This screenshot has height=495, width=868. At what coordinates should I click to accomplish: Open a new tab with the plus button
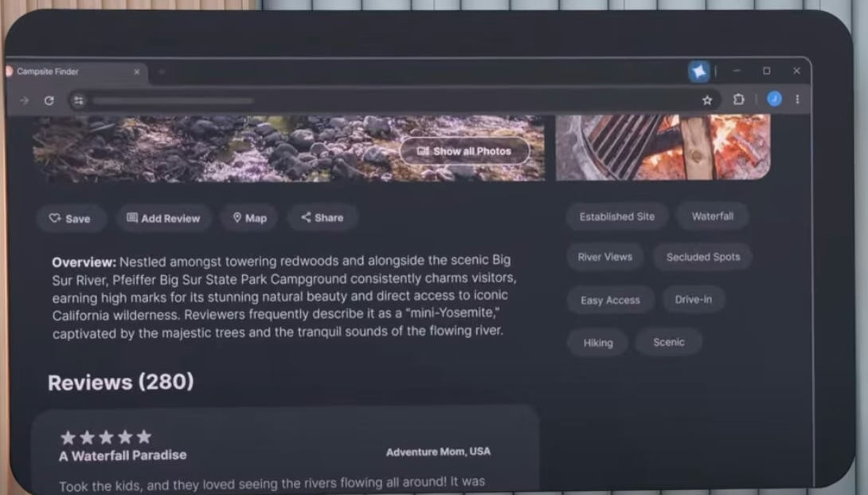pos(162,72)
